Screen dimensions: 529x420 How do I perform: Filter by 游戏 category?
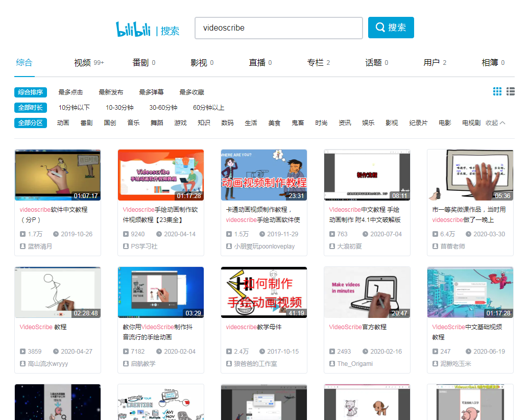tap(180, 122)
